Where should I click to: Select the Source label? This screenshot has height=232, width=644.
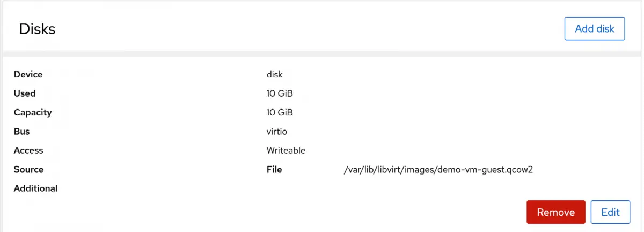tap(28, 169)
